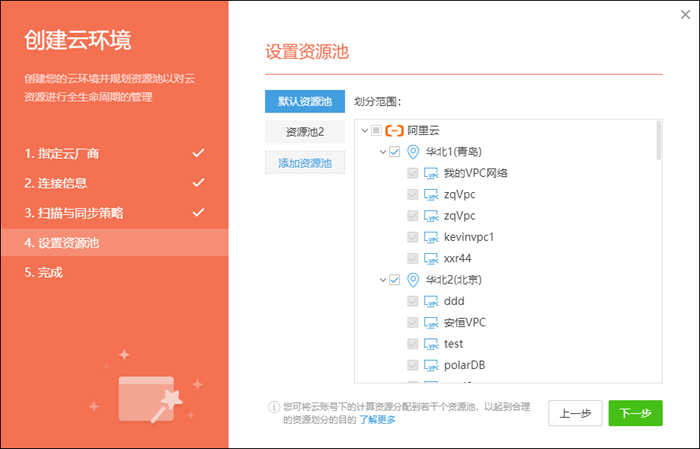This screenshot has height=449, width=700.
Task: Click the info icon beside the hint text
Action: pos(272,407)
